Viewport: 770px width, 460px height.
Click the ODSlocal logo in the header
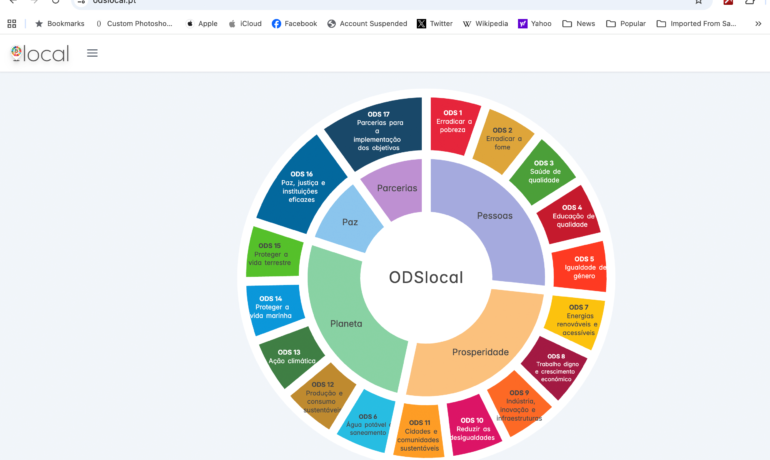pos(40,53)
